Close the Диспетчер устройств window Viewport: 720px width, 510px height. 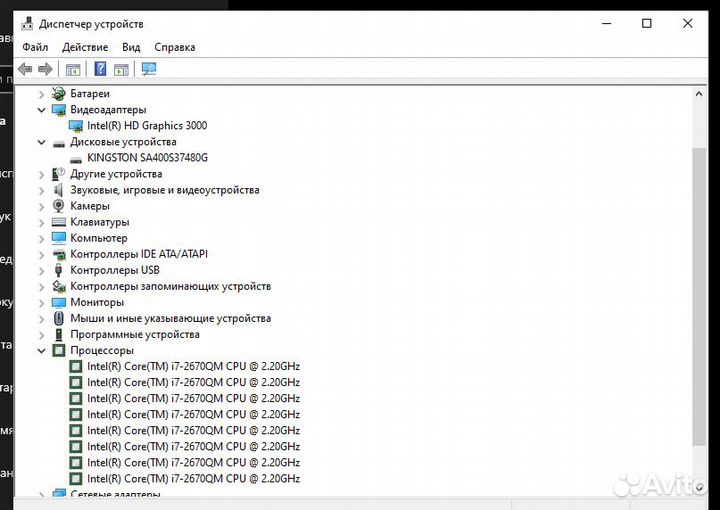pos(687,23)
